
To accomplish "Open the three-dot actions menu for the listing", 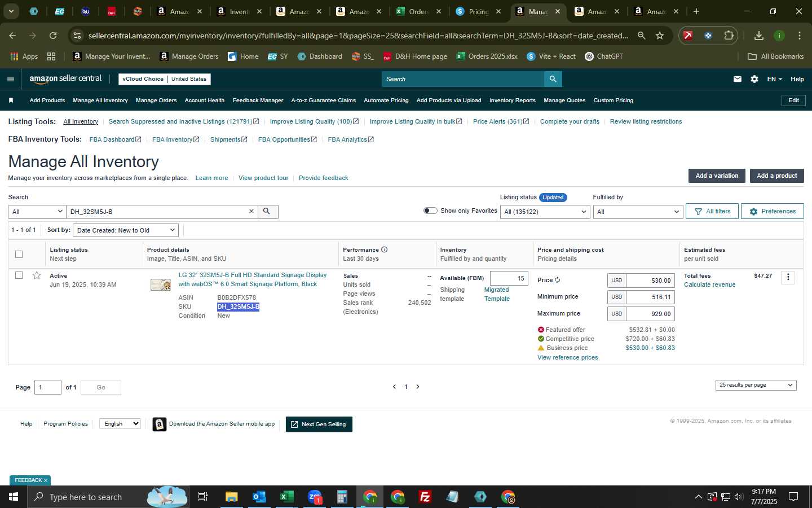I will click(x=788, y=277).
